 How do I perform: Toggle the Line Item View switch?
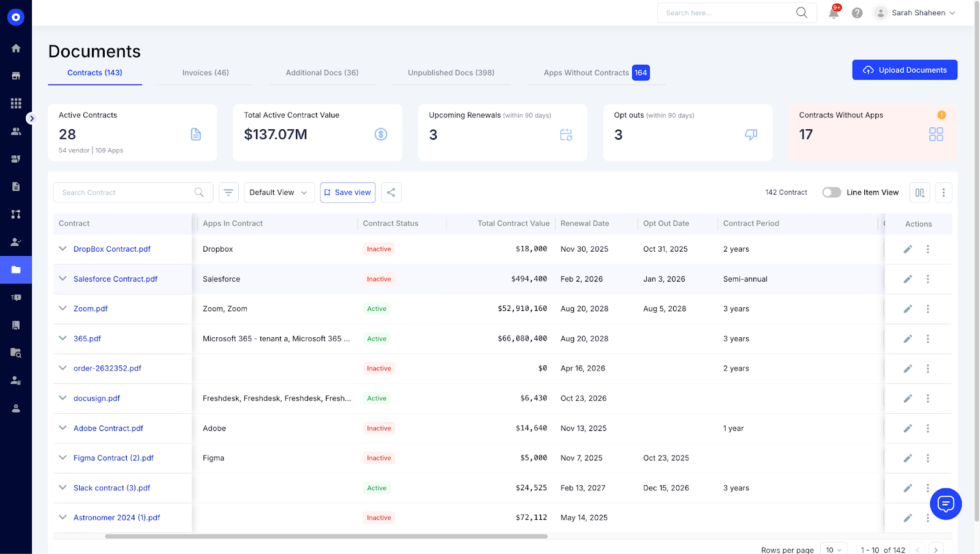(x=831, y=192)
